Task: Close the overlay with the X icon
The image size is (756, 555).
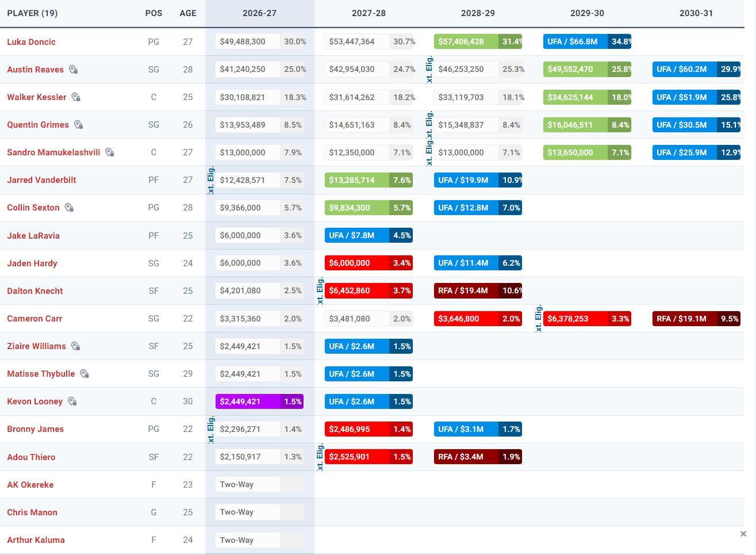Action: tap(743, 534)
